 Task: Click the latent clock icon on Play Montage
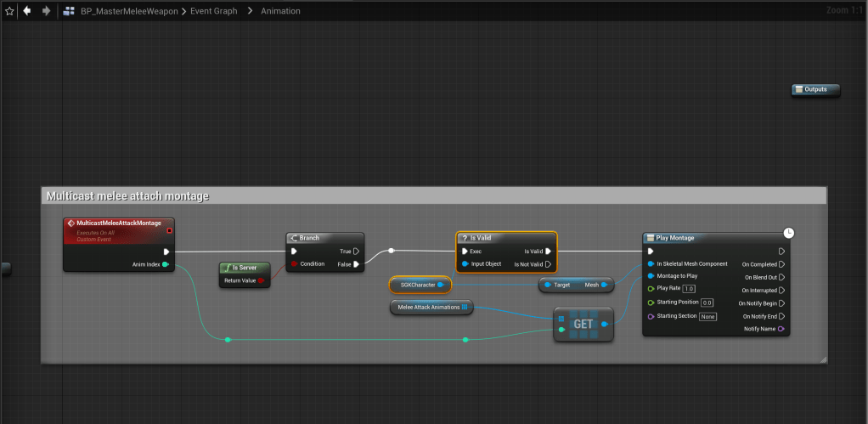coord(789,232)
